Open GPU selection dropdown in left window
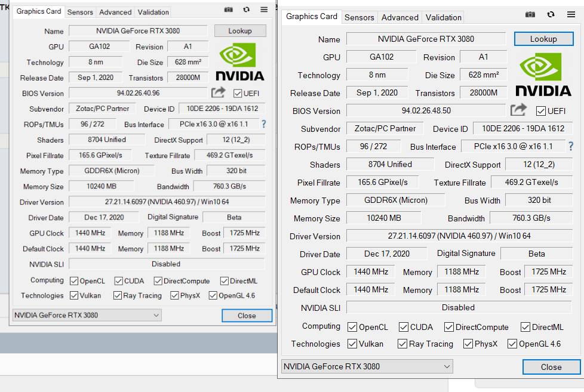This screenshot has width=584, height=392. [87, 315]
